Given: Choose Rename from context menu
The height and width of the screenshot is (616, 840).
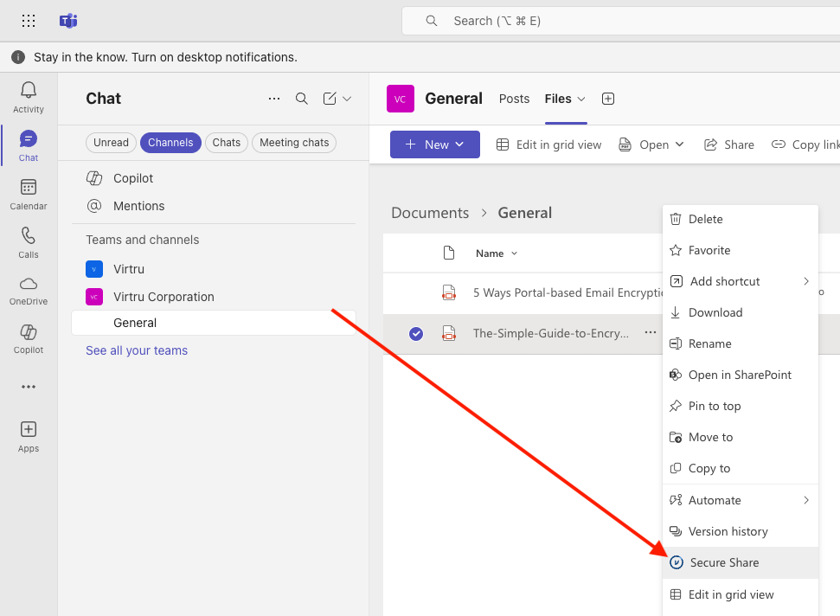Looking at the screenshot, I should (x=741, y=343).
